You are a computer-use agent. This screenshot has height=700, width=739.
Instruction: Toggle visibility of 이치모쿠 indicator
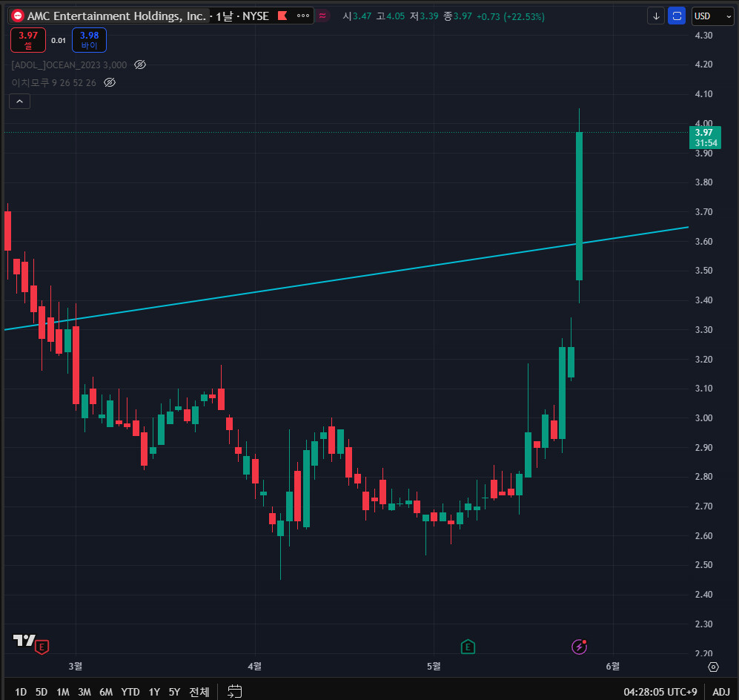pos(110,82)
